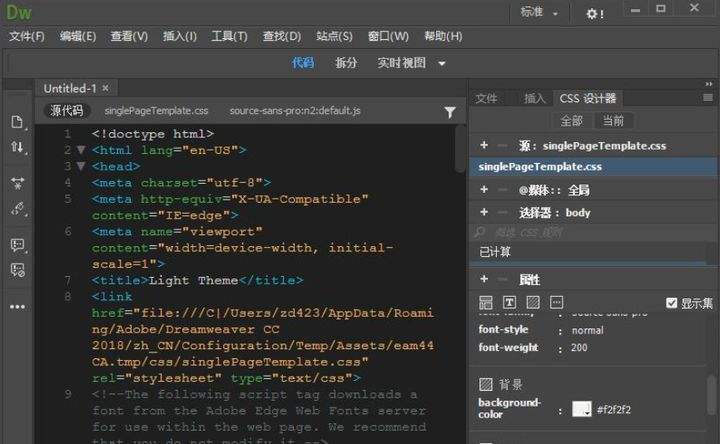Switch CSS Designer to 当前 mode

(x=613, y=121)
